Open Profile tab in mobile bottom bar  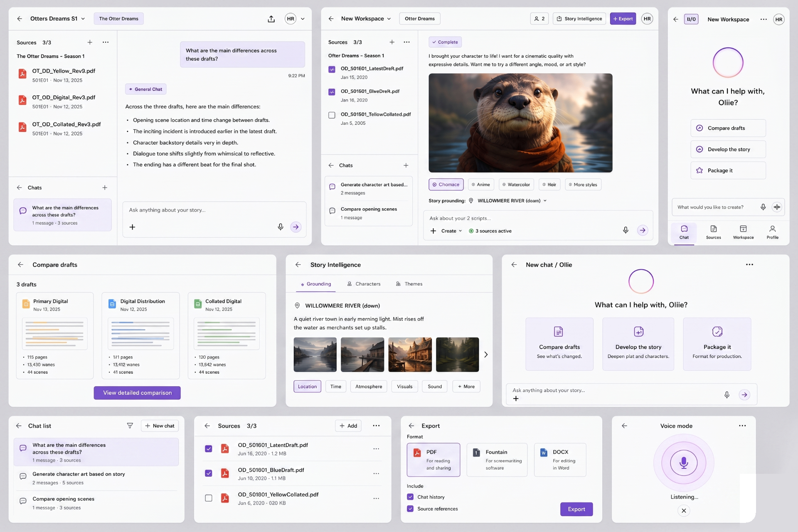tap(772, 232)
